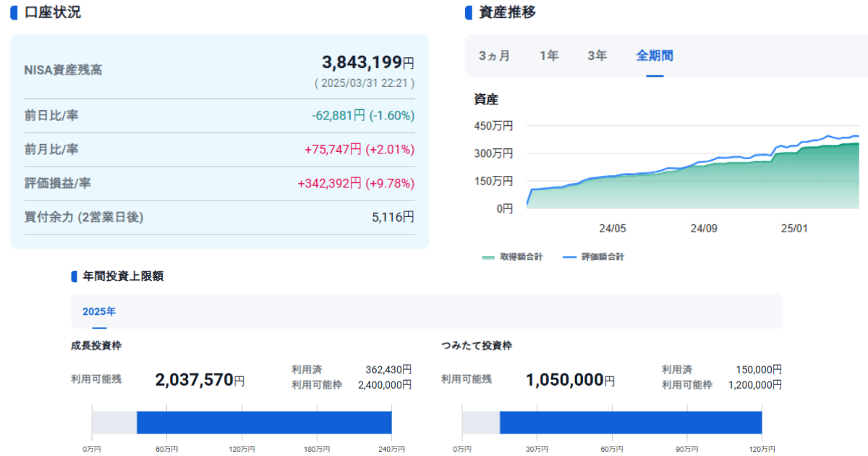This screenshot has height=456, width=868.
Task: Click the 前月比/率 value +75,747円 (+2.01%)
Action: 359,150
